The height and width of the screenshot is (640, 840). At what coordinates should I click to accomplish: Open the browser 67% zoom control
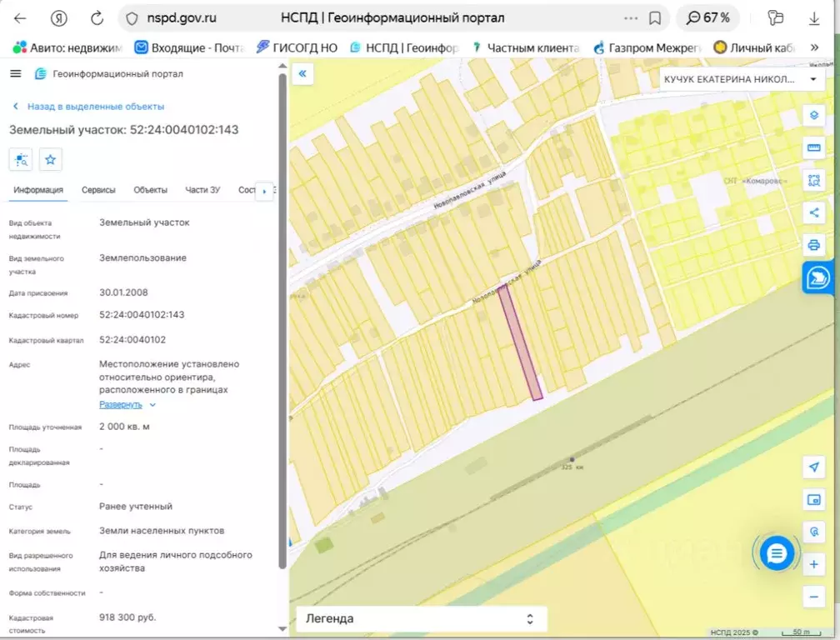tap(707, 16)
